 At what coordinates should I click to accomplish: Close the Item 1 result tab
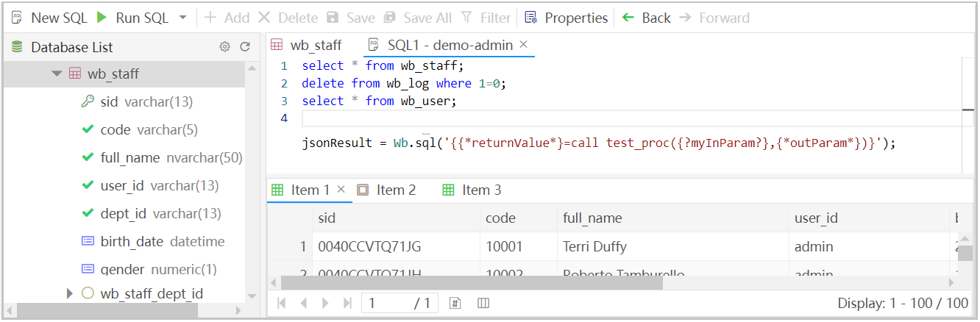pos(341,190)
